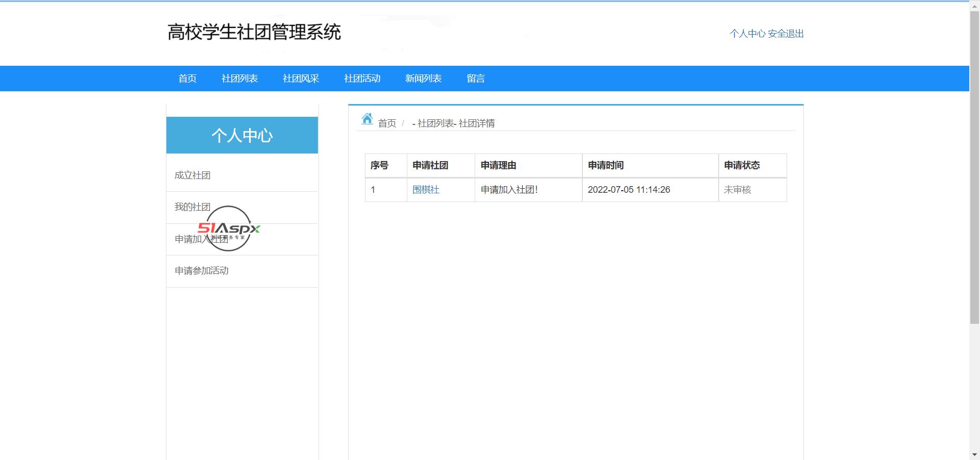
Task: Click the 首页 breadcrumb link
Action: point(387,123)
